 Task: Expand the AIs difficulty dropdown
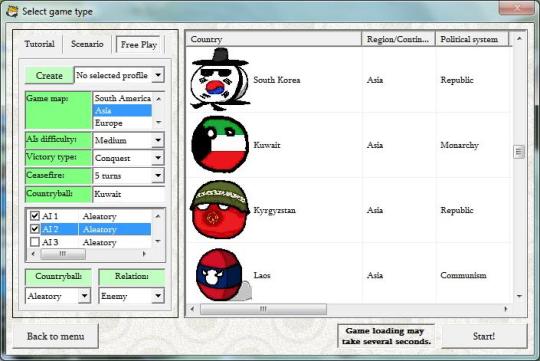[x=158, y=140]
